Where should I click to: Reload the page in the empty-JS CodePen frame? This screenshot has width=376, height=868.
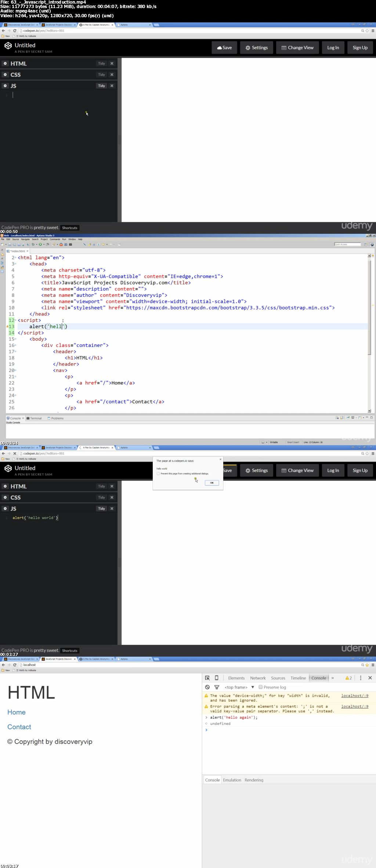(x=15, y=31)
